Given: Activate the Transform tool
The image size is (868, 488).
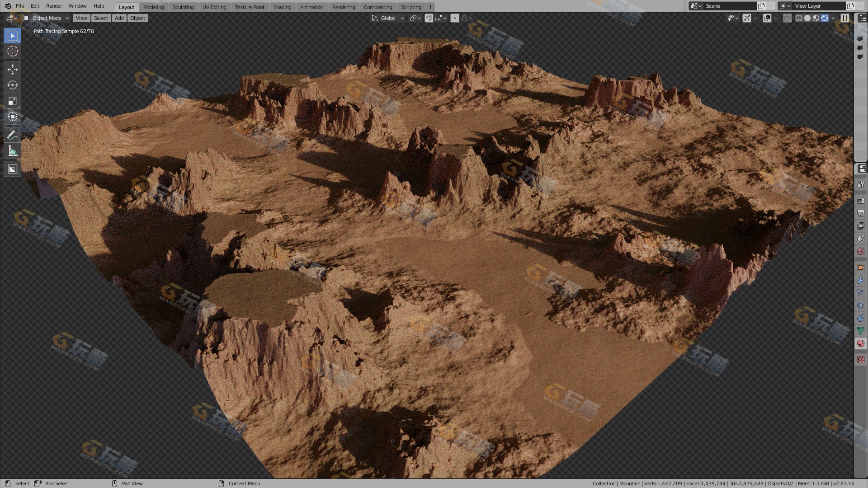Looking at the screenshot, I should 13,117.
